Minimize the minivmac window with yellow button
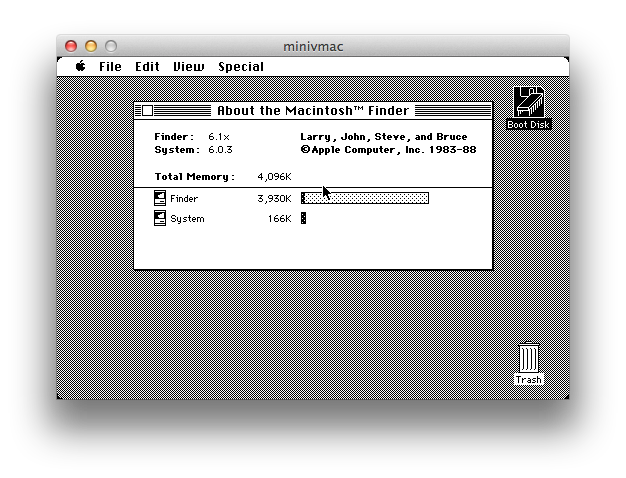Viewport: 626px width, 478px height. tap(91, 46)
